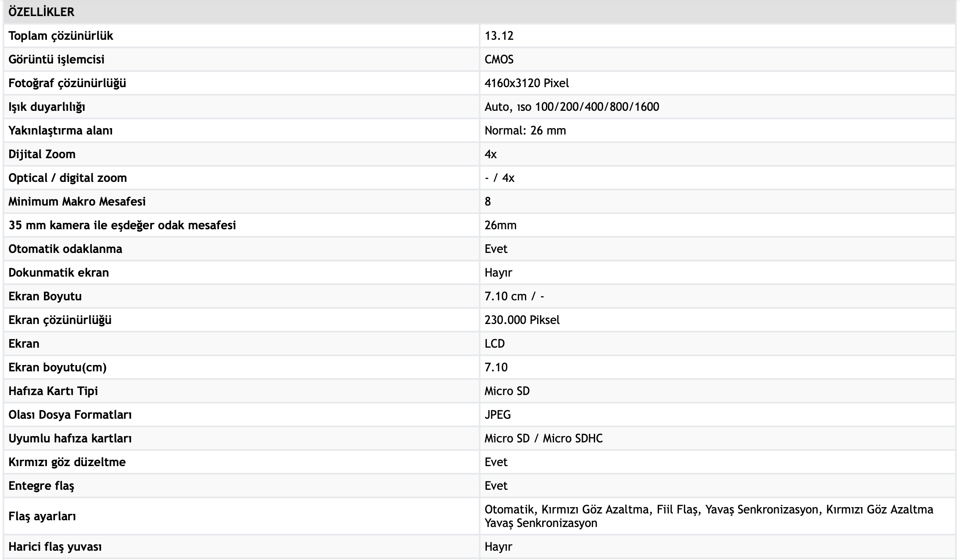Click the Optical / digital zoom label
Viewport: 961px width, 560px height.
(68, 178)
